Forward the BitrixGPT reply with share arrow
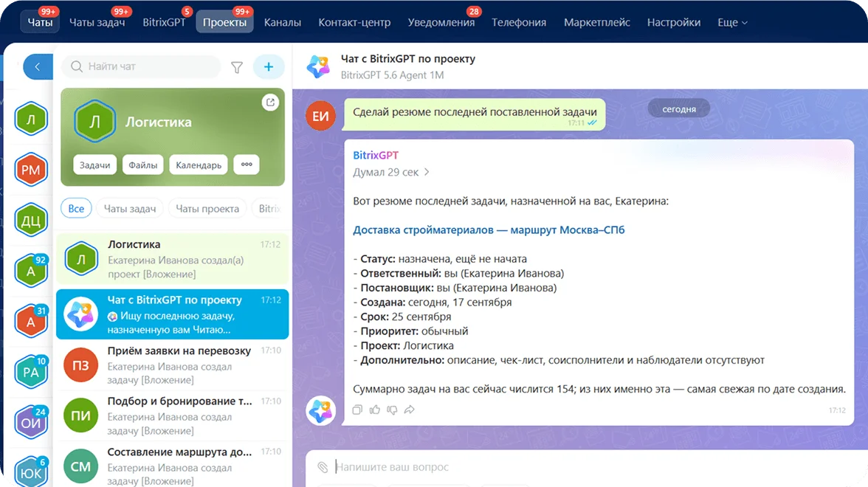Screen dimensions: 868x487 [410, 410]
